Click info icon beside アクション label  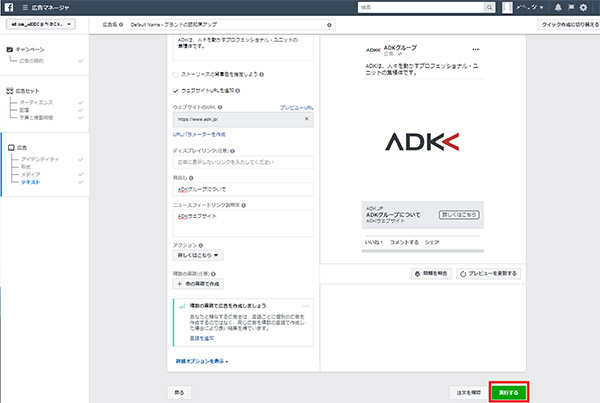(x=201, y=245)
